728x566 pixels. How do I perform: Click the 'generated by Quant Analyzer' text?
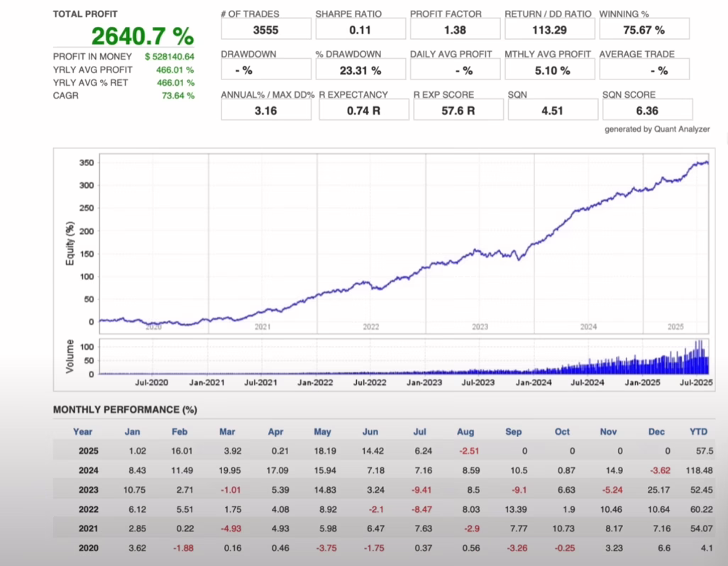pos(656,129)
